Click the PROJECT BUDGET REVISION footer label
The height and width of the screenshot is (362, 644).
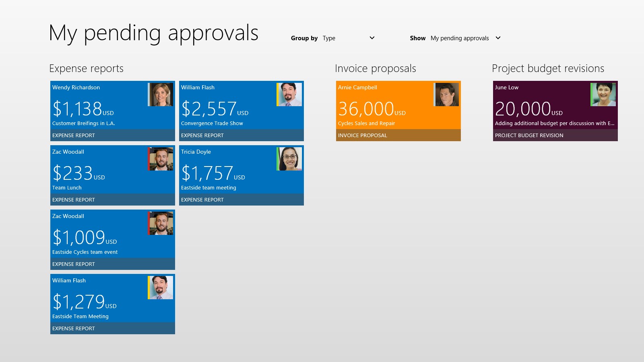(x=529, y=136)
